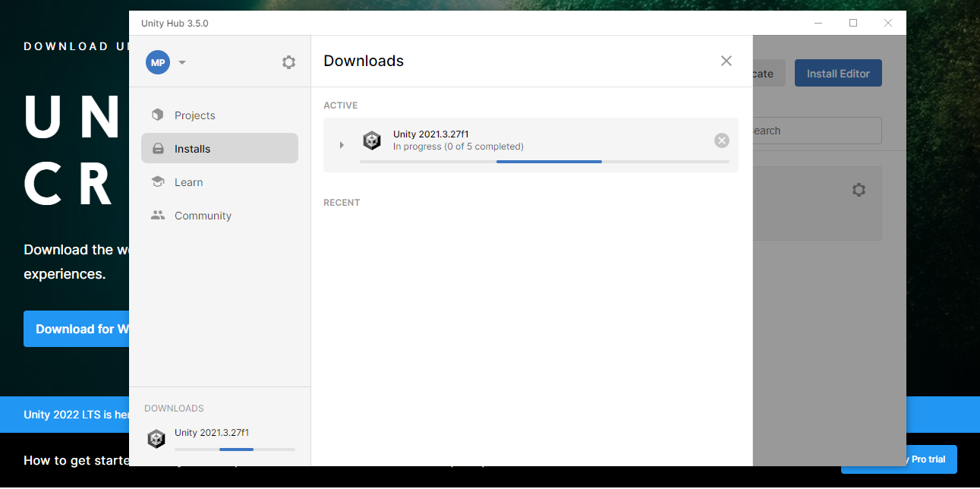Viewport: 980px width, 489px height.
Task: Click the Install Editor button
Action: pyautogui.click(x=838, y=74)
